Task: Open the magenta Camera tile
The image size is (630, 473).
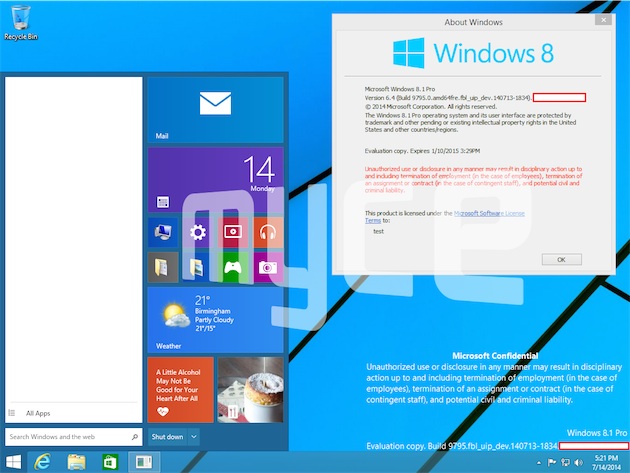Action: (x=268, y=267)
